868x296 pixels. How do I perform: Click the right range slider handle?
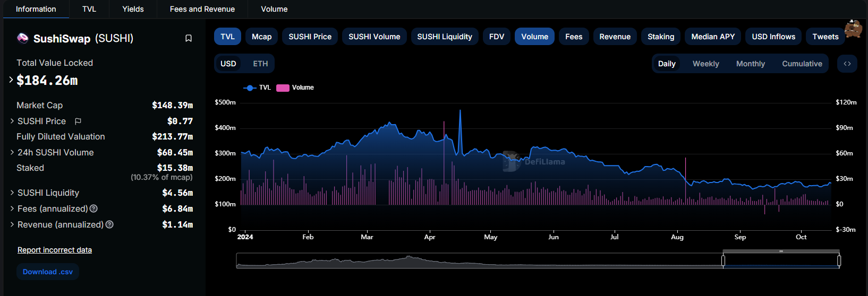coord(839,260)
